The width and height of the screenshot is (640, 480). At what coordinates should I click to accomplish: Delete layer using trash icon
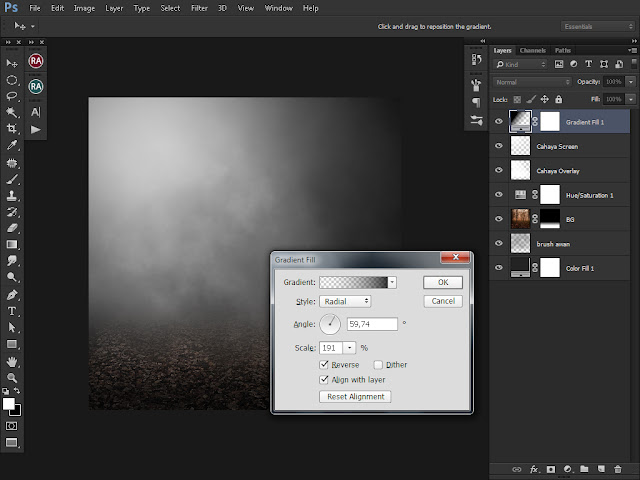[x=618, y=469]
